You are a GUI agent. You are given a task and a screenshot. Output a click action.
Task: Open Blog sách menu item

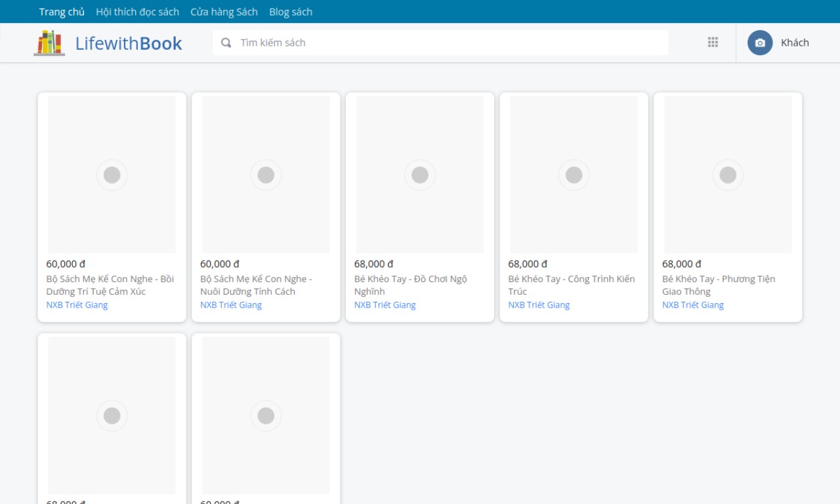pos(291,12)
